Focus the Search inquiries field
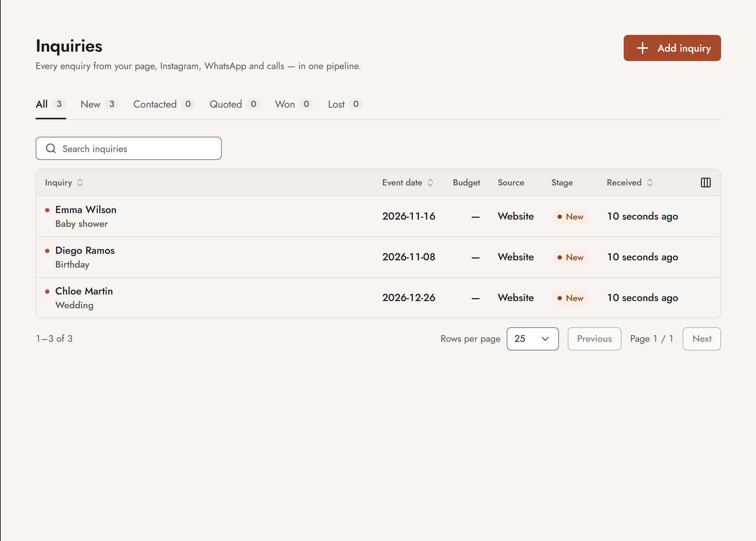The width and height of the screenshot is (756, 541). (x=129, y=148)
